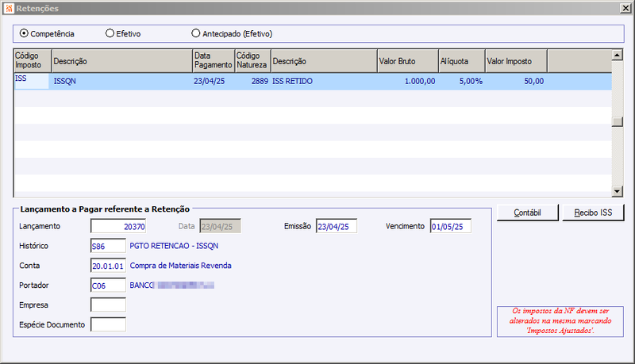
Task: Click the Data Pagamento column header
Action: (214, 60)
